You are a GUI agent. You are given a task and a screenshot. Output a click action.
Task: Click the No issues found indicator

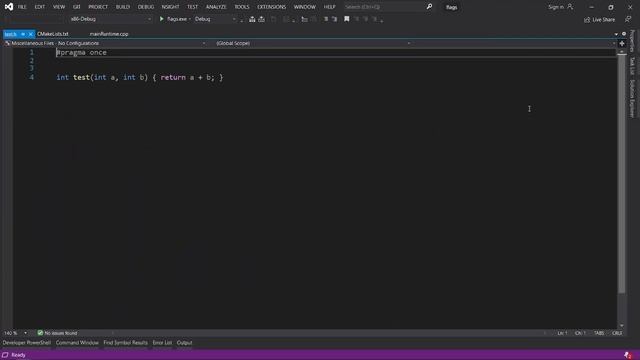click(x=57, y=333)
